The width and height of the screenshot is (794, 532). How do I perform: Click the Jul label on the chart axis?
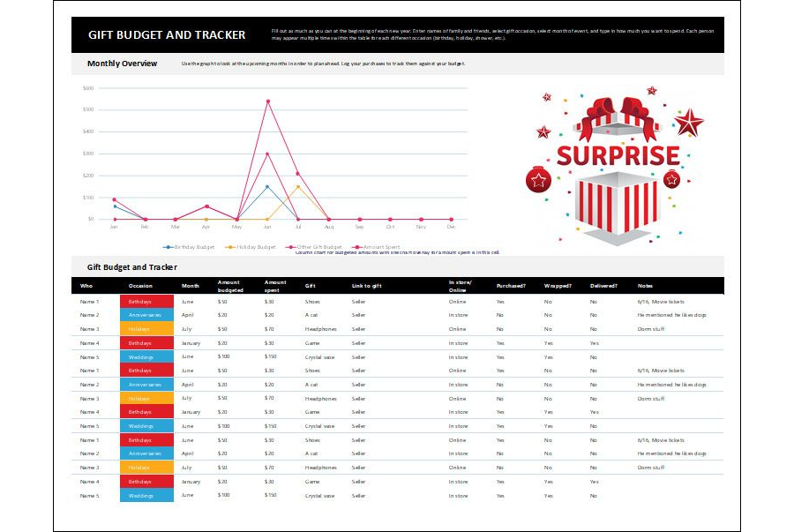tap(298, 227)
